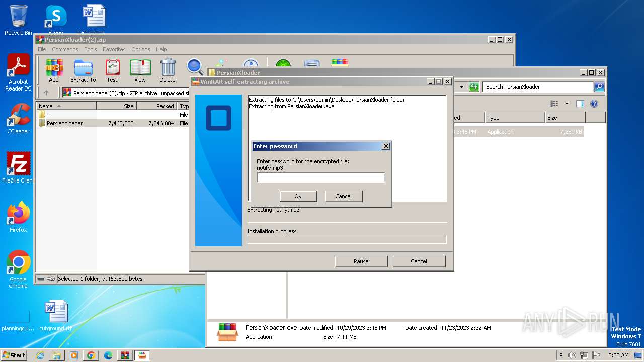644x362 pixels.
Task: Expand the Explorer address history dropdown
Action: (461, 87)
